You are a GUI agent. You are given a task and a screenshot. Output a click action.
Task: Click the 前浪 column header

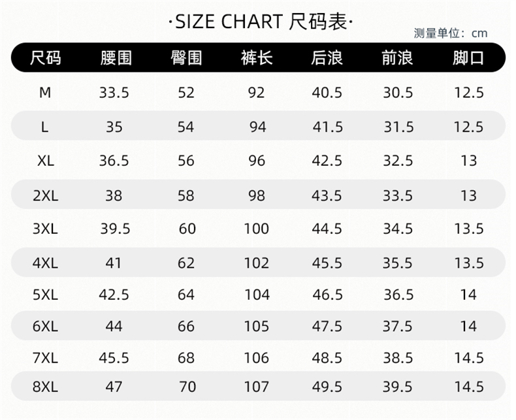coord(398,58)
